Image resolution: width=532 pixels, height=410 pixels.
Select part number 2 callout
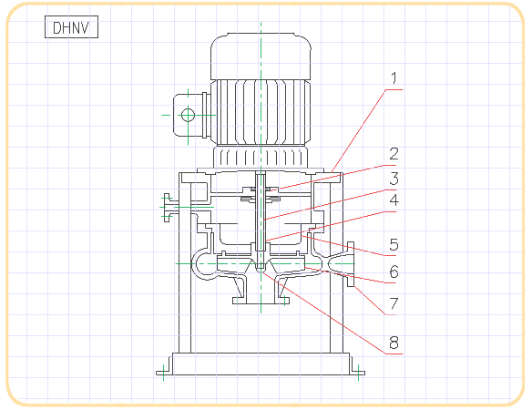pos(394,154)
